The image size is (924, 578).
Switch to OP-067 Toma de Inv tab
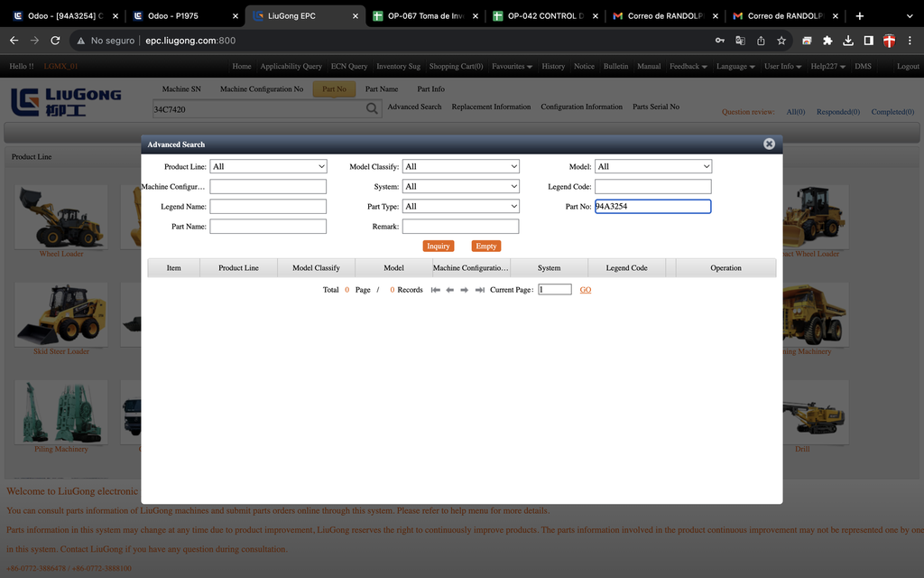(x=424, y=16)
